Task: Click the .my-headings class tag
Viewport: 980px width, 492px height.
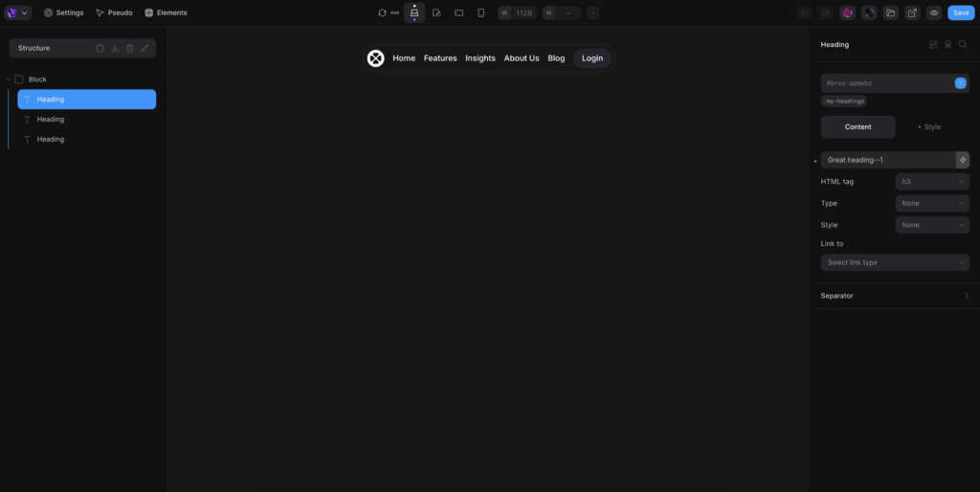Action: coord(844,101)
